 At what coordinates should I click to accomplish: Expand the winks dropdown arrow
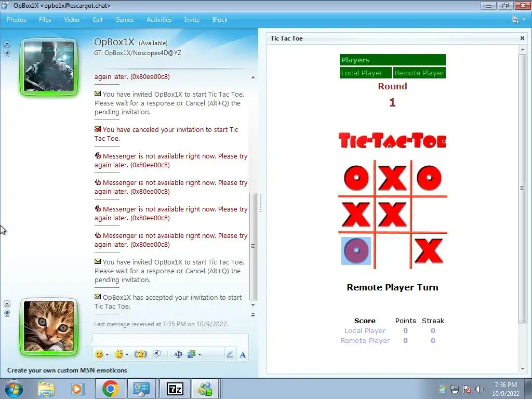(127, 355)
